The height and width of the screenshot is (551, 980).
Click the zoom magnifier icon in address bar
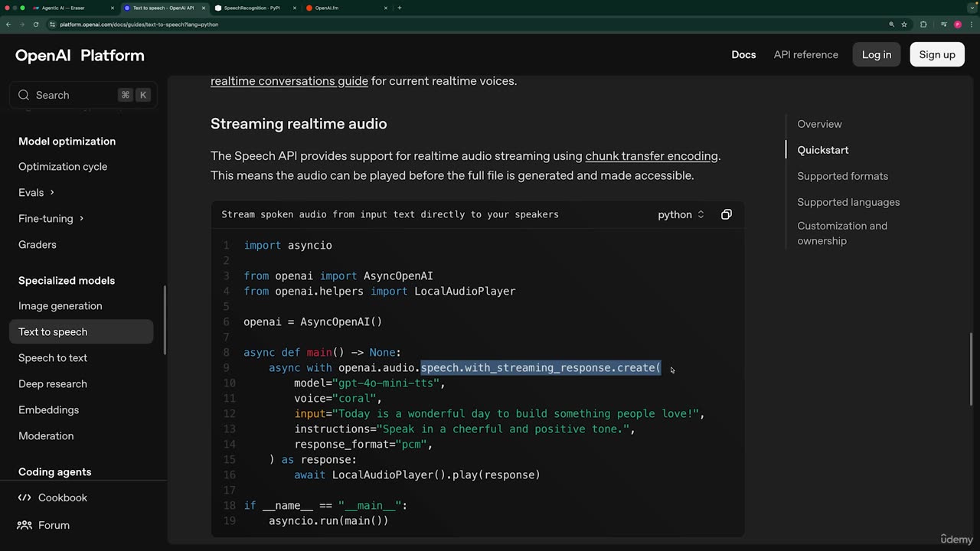pyautogui.click(x=891, y=24)
